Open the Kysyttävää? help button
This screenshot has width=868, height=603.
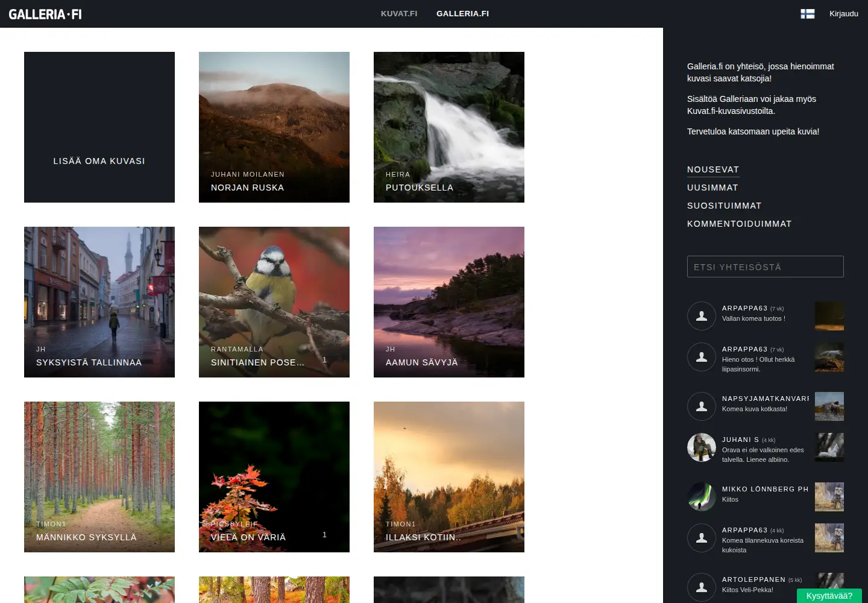tap(829, 596)
